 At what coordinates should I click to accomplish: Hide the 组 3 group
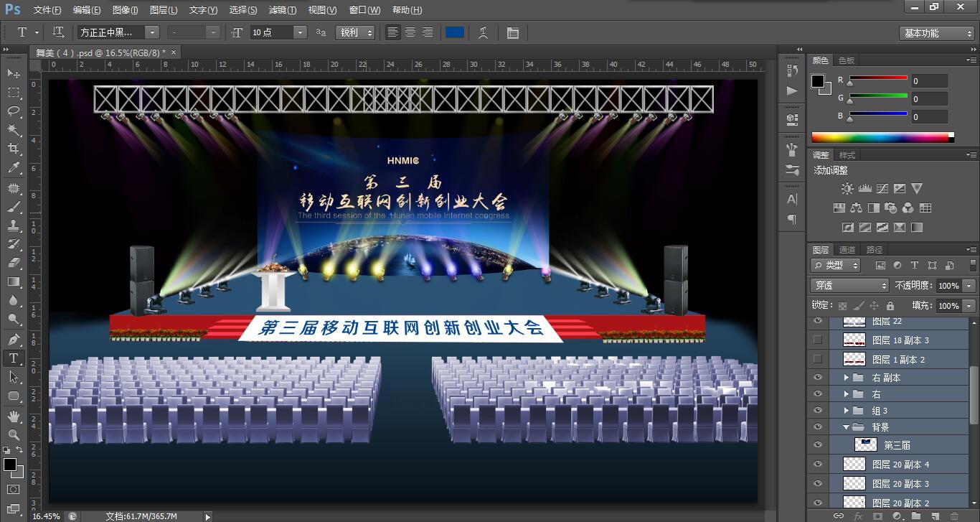point(817,411)
